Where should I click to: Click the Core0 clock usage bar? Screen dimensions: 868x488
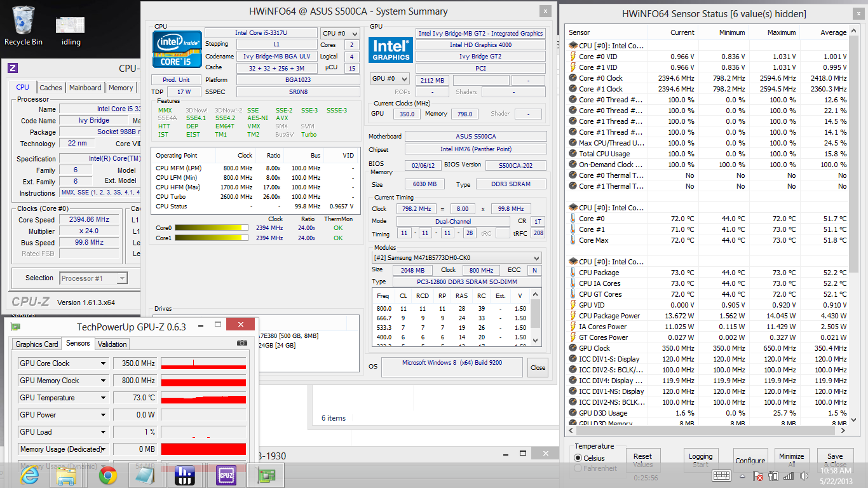coord(212,227)
